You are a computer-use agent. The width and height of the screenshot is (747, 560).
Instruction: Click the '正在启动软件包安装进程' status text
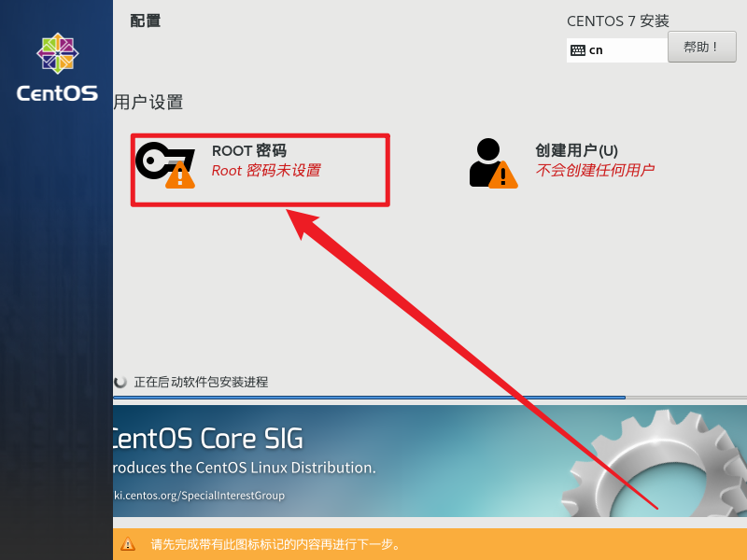(201, 382)
